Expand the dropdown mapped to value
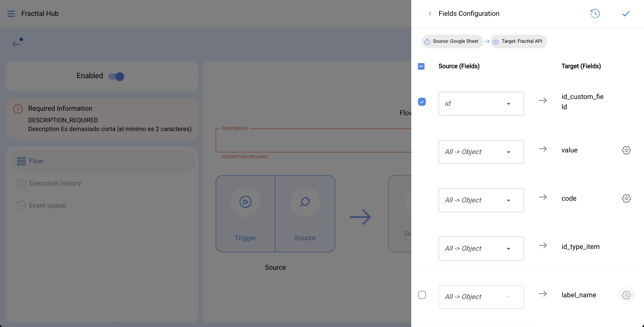This screenshot has height=327, width=644. [481, 152]
